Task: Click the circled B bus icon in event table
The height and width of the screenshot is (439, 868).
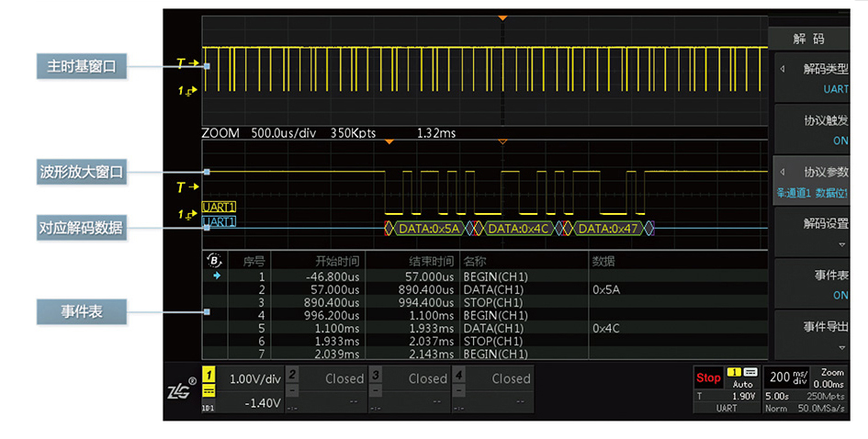Action: coord(214,260)
